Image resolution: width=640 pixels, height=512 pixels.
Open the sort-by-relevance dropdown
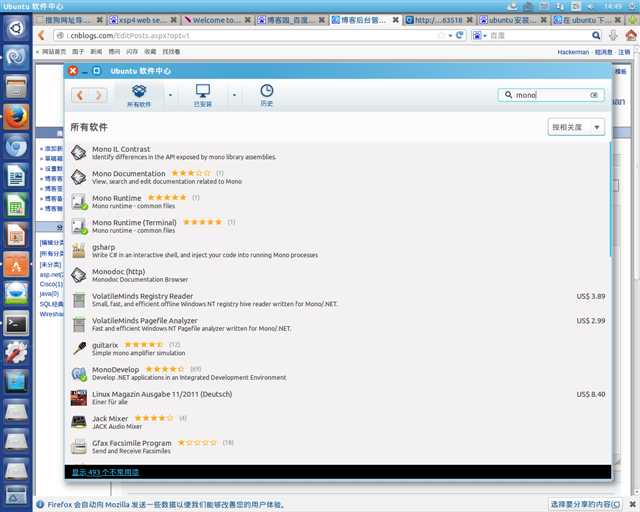point(576,127)
